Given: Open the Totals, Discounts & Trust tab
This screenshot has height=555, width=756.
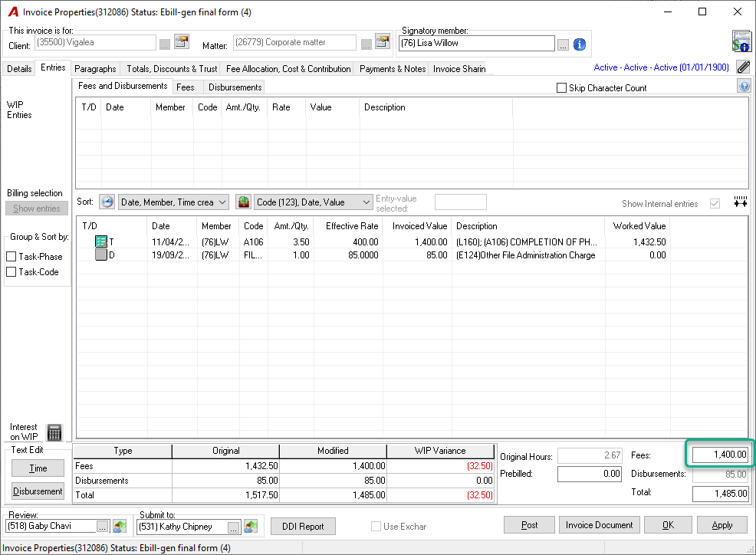Looking at the screenshot, I should click(172, 69).
